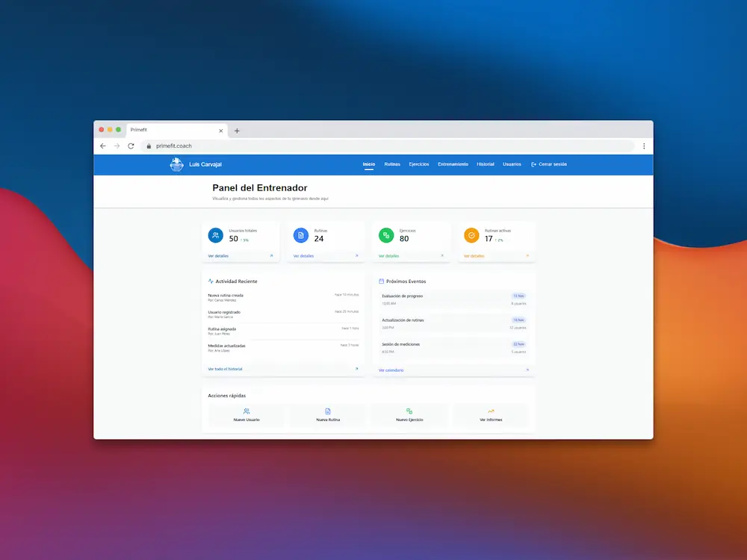Click Ver detalles under Rutinas activas
The image size is (747, 560).
click(474, 256)
